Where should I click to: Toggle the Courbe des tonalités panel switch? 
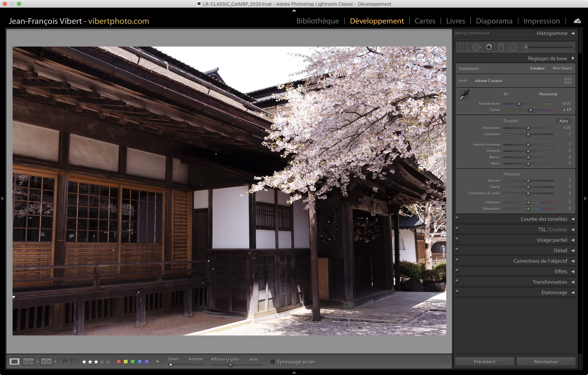click(x=457, y=218)
